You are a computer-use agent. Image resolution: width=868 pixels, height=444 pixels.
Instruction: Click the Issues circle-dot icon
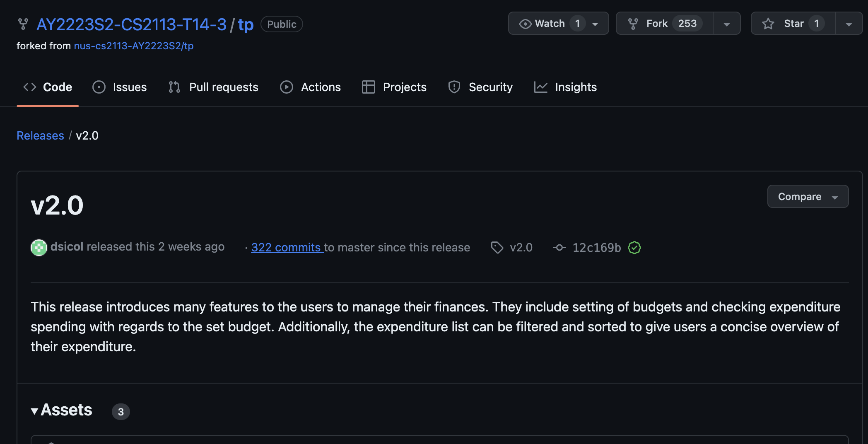click(x=99, y=87)
